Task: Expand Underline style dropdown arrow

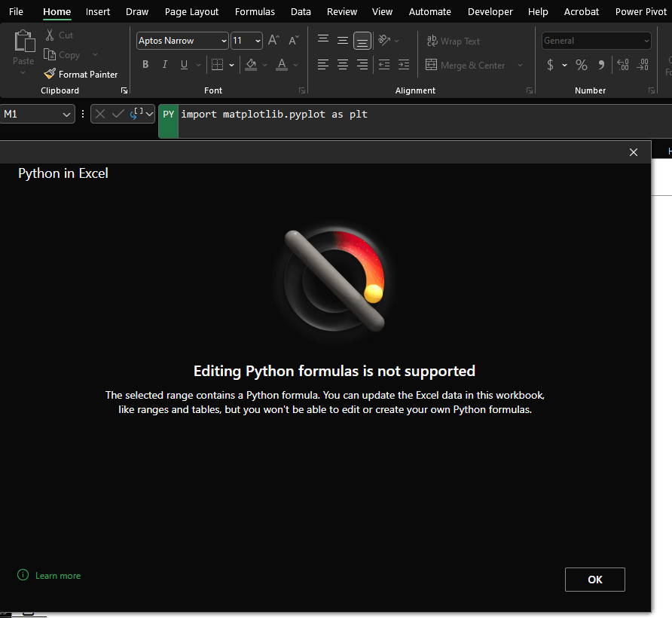Action: [198, 65]
